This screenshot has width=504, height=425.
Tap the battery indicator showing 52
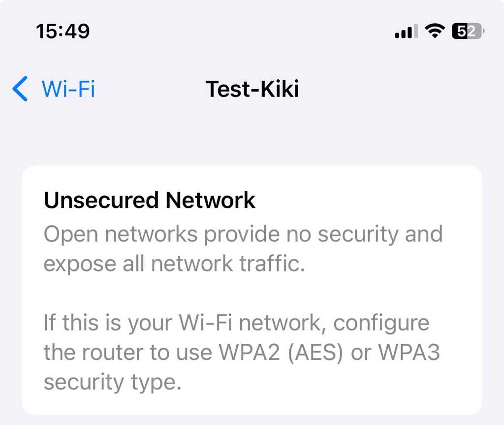pos(466,31)
